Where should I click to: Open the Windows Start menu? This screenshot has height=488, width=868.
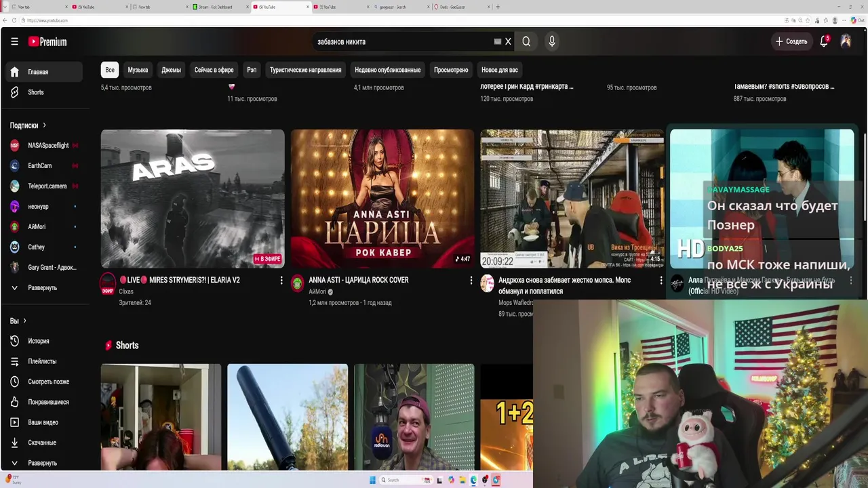pyautogui.click(x=372, y=480)
